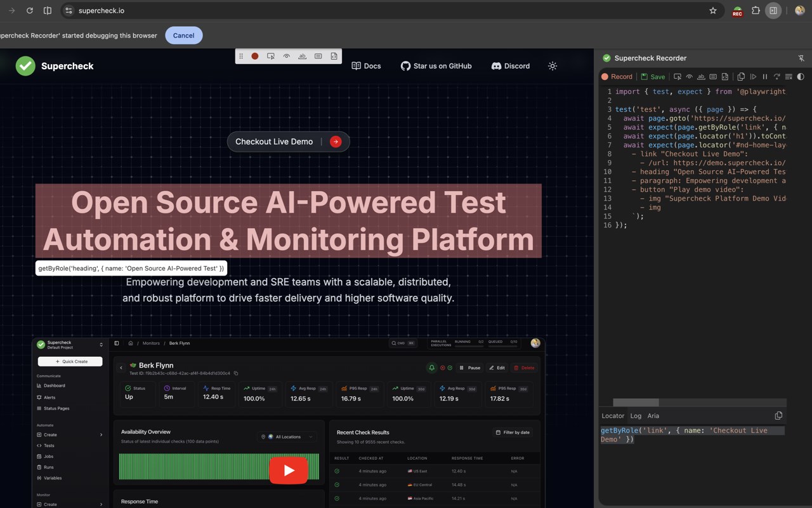Click the paragraph starting Empowering development and SRE teams

289,290
